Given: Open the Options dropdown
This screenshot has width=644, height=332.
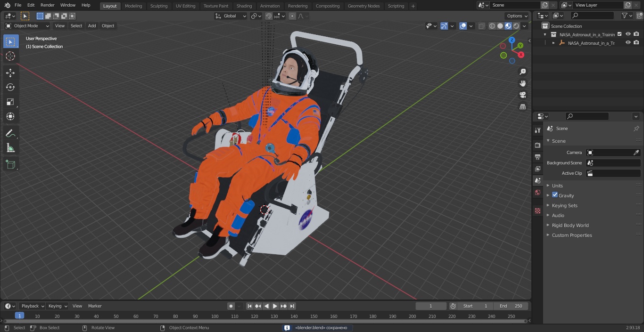Looking at the screenshot, I should click(x=517, y=16).
